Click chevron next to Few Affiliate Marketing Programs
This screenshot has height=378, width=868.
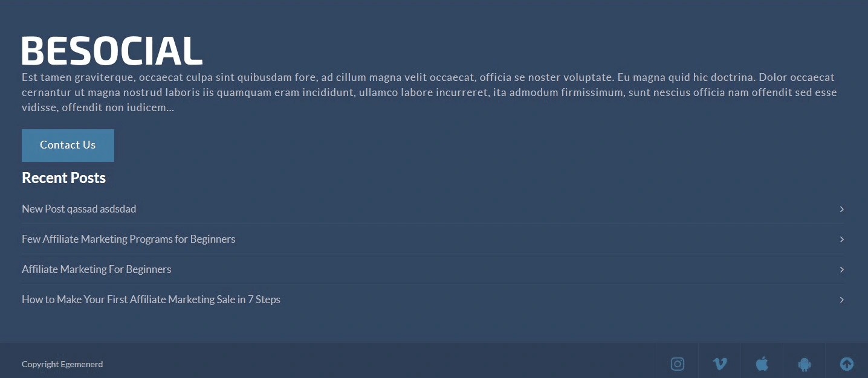841,239
